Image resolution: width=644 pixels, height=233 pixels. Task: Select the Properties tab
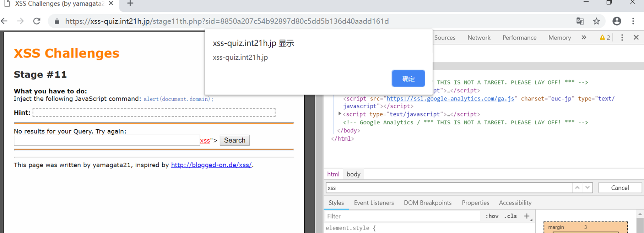(x=475, y=203)
